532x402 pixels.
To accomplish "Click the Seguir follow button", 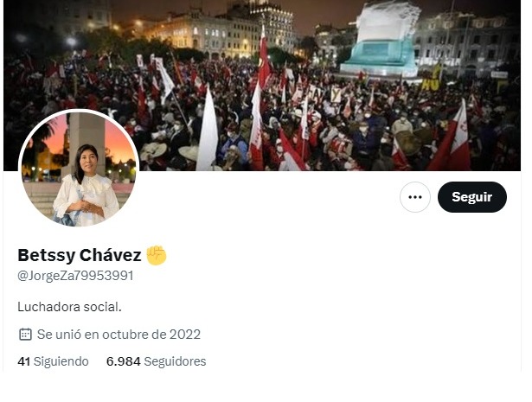I will (472, 197).
